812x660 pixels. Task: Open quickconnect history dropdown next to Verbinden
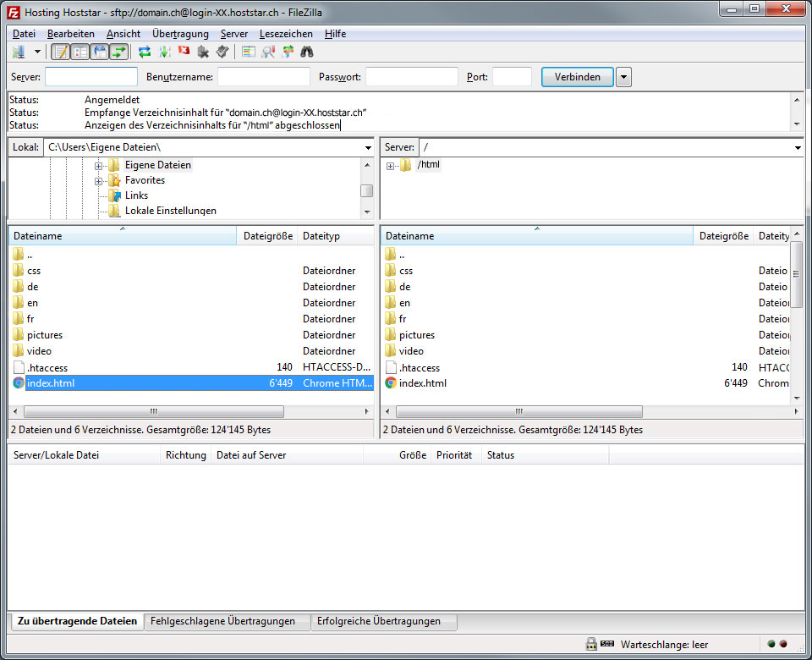(x=623, y=77)
